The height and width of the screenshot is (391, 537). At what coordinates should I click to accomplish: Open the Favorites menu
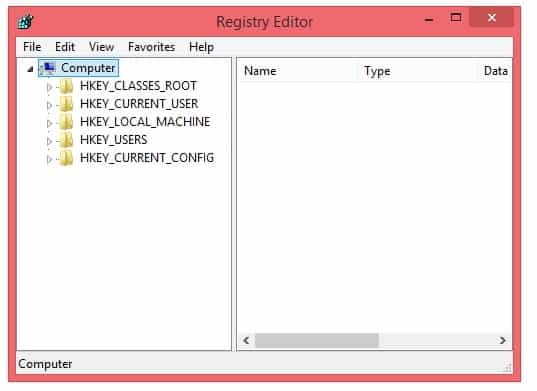coord(151,47)
